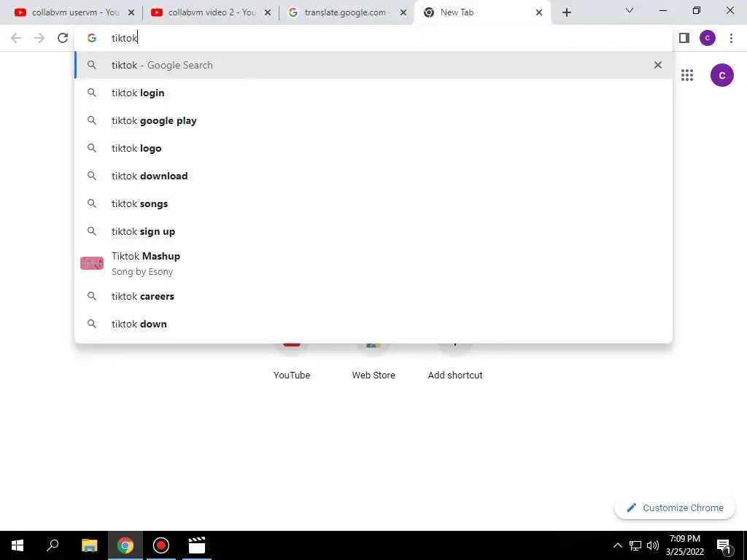Click the browser Forward arrow
Screen dimensions: 747x560
click(39, 38)
